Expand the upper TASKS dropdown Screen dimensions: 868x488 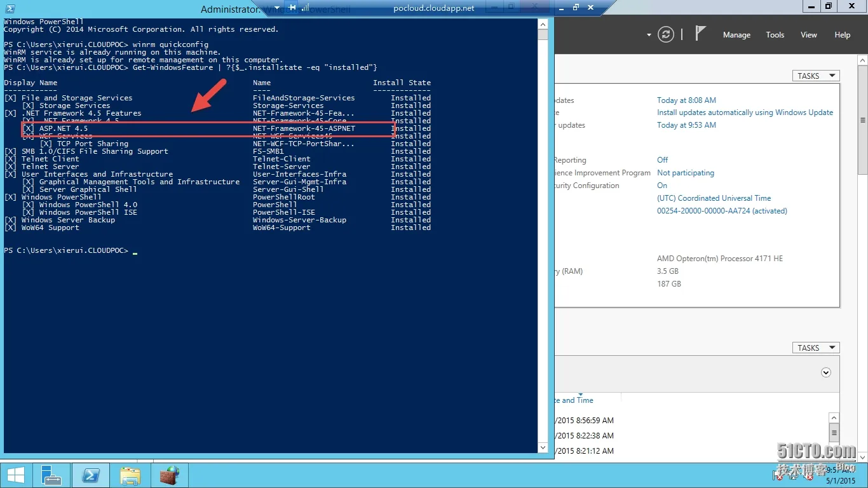[816, 76]
